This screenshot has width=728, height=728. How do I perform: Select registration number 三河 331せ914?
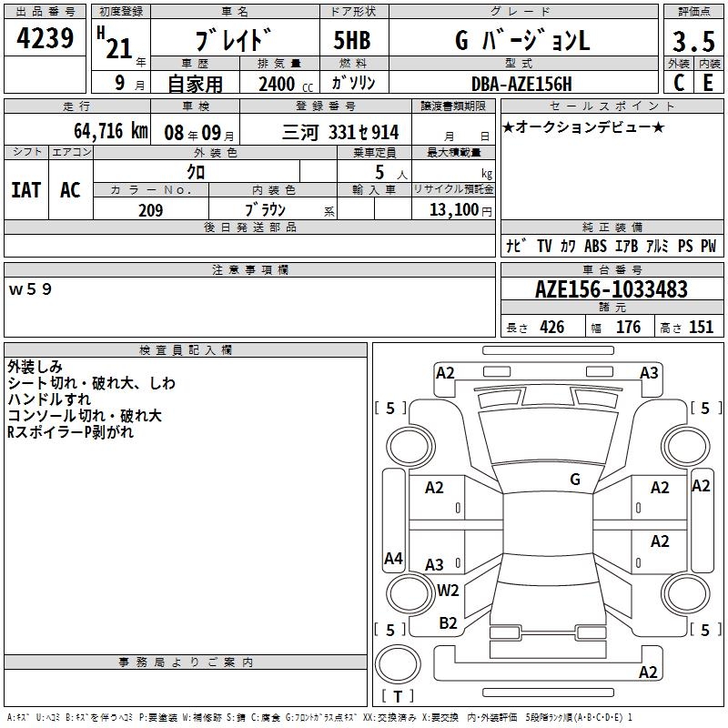click(340, 133)
